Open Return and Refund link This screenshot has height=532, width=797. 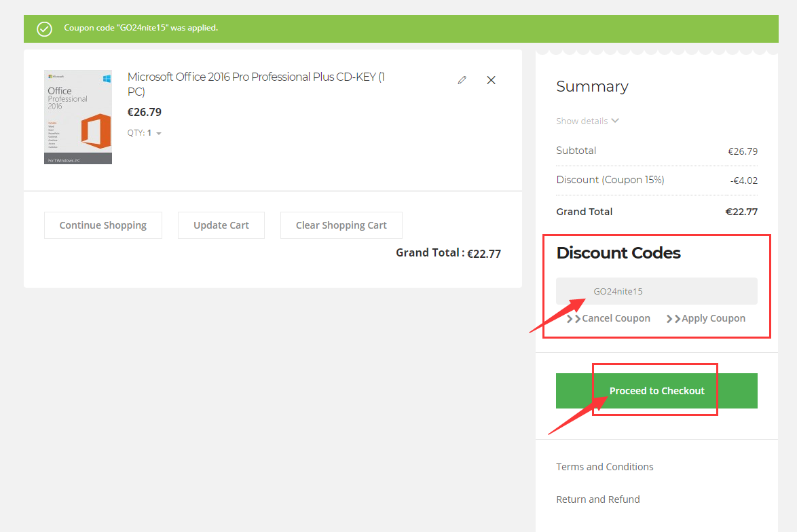point(597,499)
